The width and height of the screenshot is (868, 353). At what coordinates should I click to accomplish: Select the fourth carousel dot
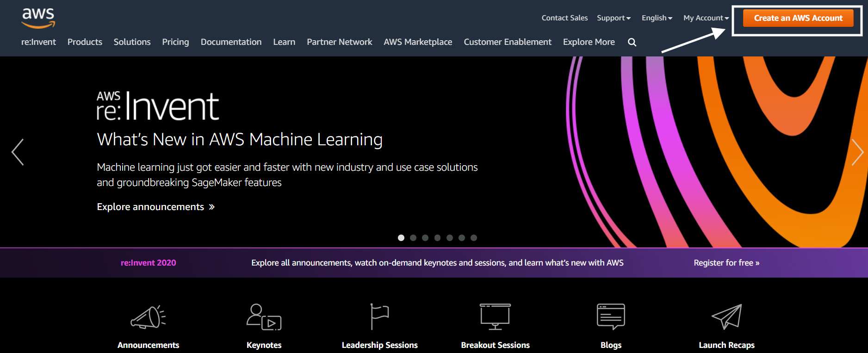tap(437, 238)
